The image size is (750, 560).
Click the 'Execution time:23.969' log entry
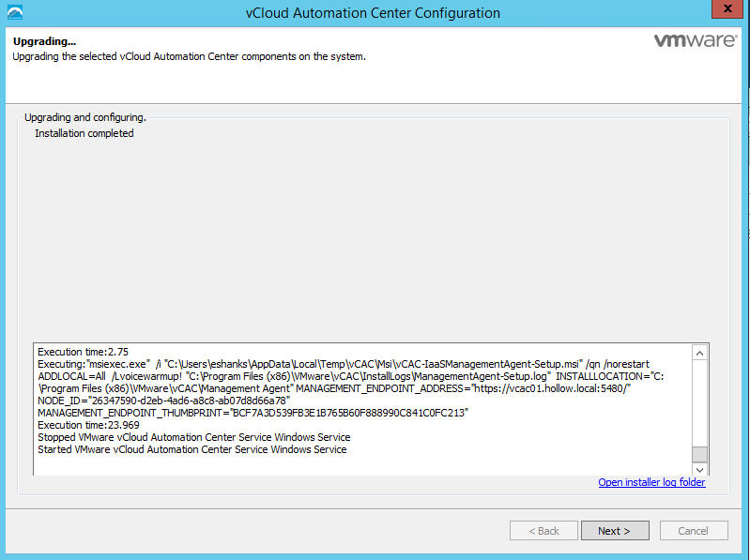click(x=85, y=425)
